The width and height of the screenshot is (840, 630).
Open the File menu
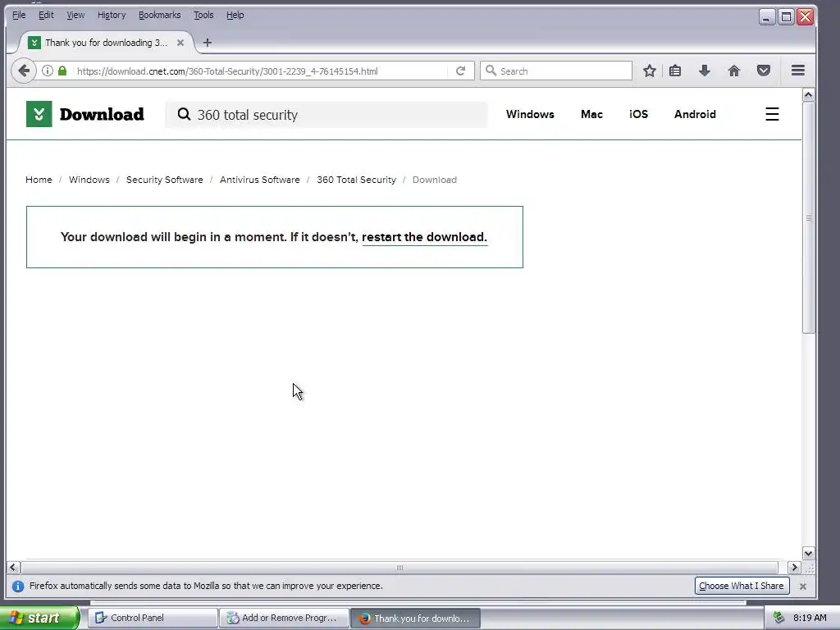pyautogui.click(x=19, y=15)
